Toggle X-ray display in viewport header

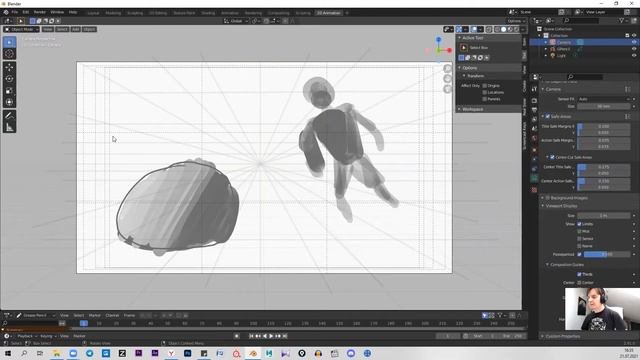point(489,29)
